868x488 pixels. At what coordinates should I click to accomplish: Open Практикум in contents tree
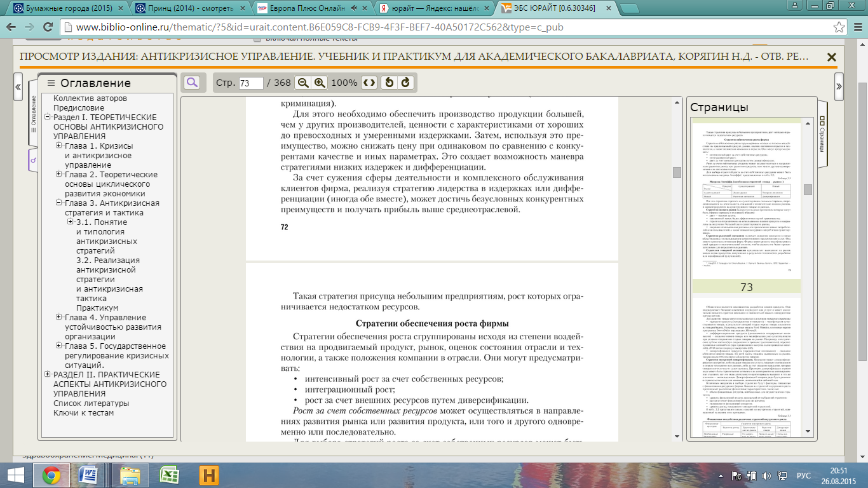pyautogui.click(x=97, y=308)
